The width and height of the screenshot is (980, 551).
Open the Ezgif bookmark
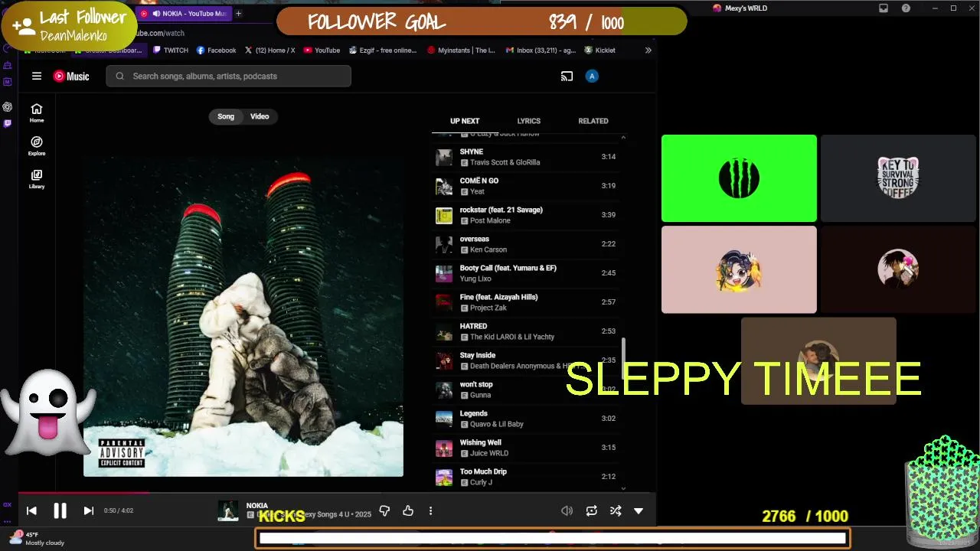click(x=383, y=51)
